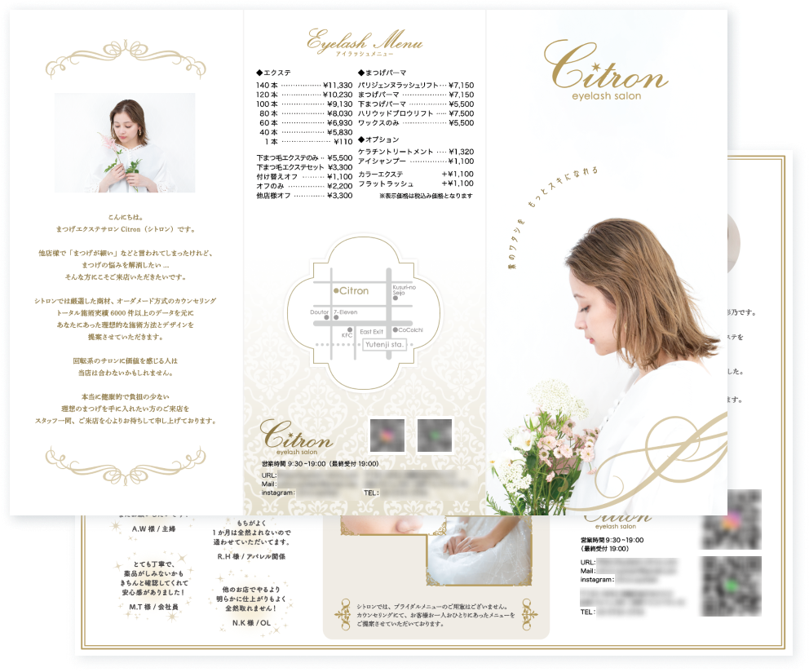
Task: Click the Citron marker on the map
Action: tap(351, 291)
